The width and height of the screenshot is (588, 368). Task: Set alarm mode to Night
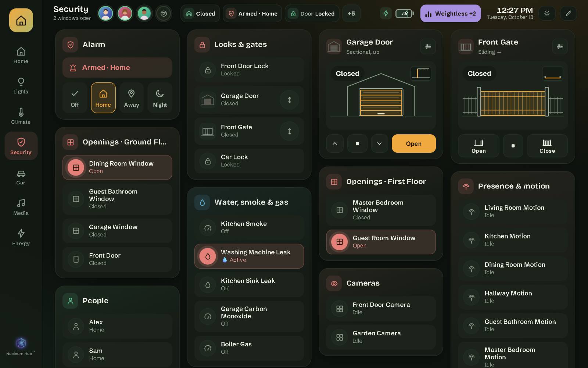160,98
